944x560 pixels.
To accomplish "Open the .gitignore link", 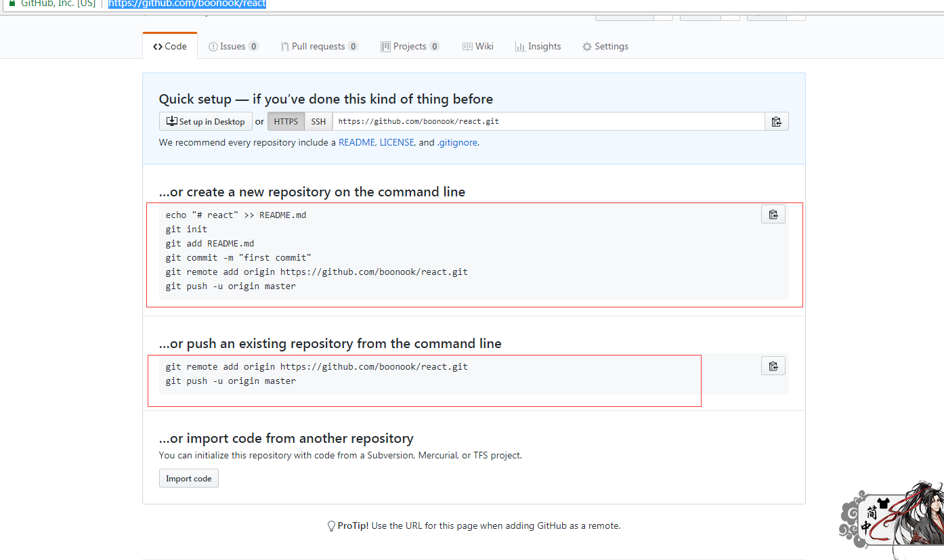I will (457, 143).
